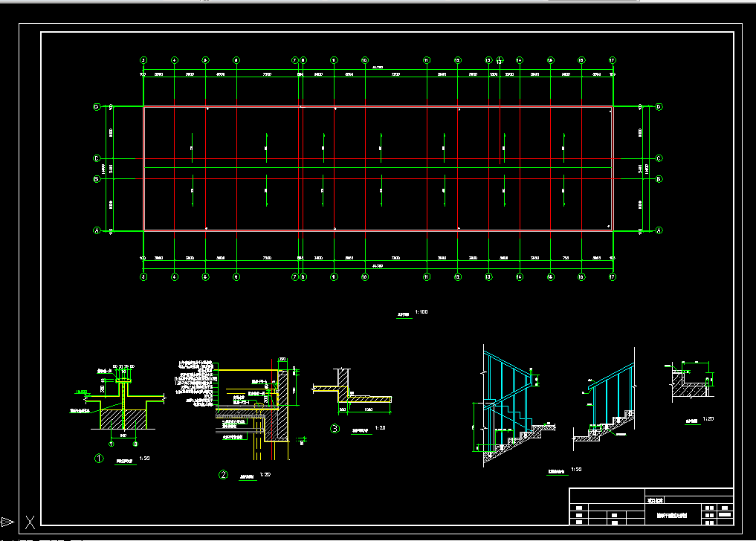This screenshot has width=756, height=541.
Task: Select top grid axis bubble 6
Action: (236, 60)
